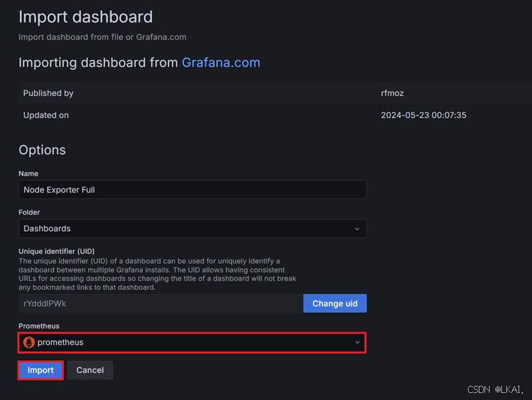Click the Import dashboard page title

(85, 17)
